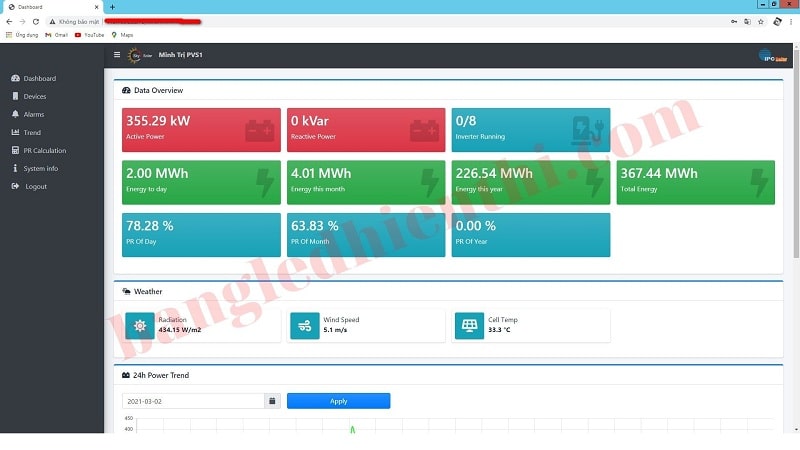This screenshot has width=800, height=450.
Task: Open PR Calculation from sidebar
Action: [x=44, y=151]
